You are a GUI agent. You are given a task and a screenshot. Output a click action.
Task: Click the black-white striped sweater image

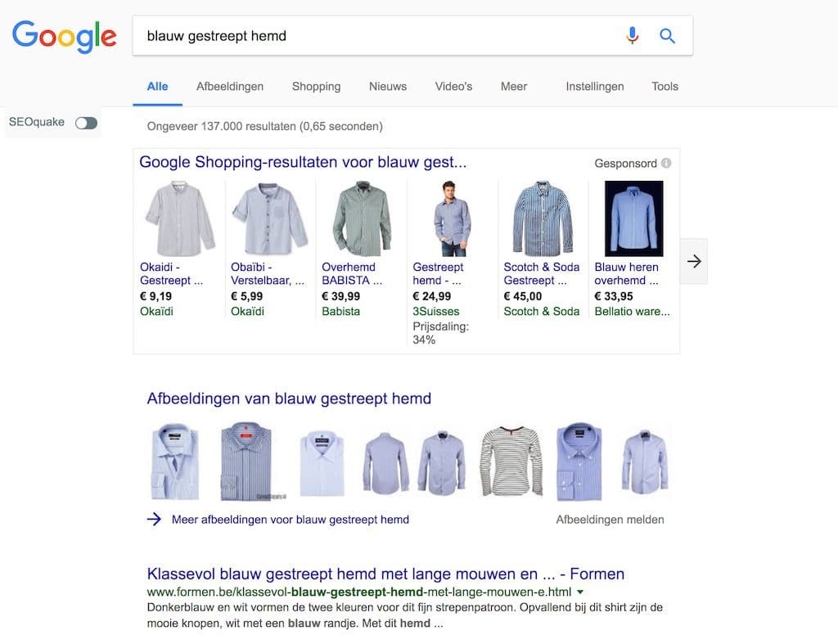point(511,462)
